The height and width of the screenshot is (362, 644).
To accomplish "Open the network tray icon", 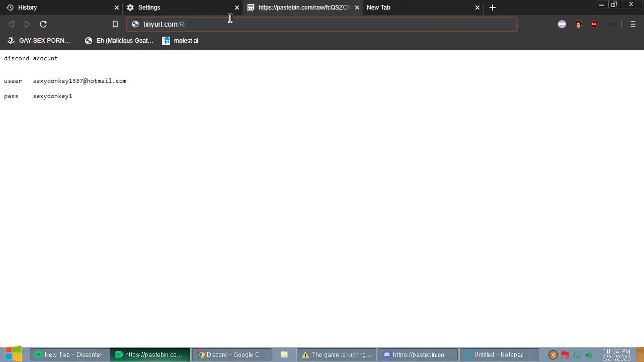I will pyautogui.click(x=577, y=355).
